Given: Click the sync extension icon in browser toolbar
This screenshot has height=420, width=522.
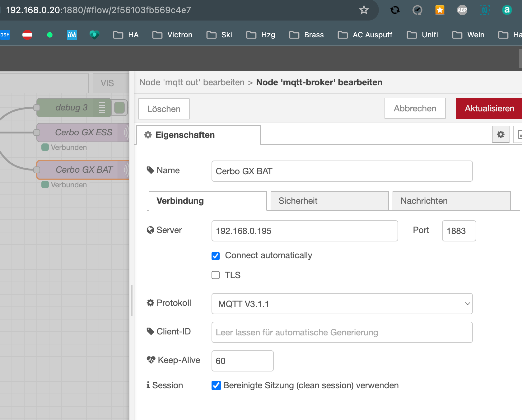Looking at the screenshot, I should click(395, 10).
